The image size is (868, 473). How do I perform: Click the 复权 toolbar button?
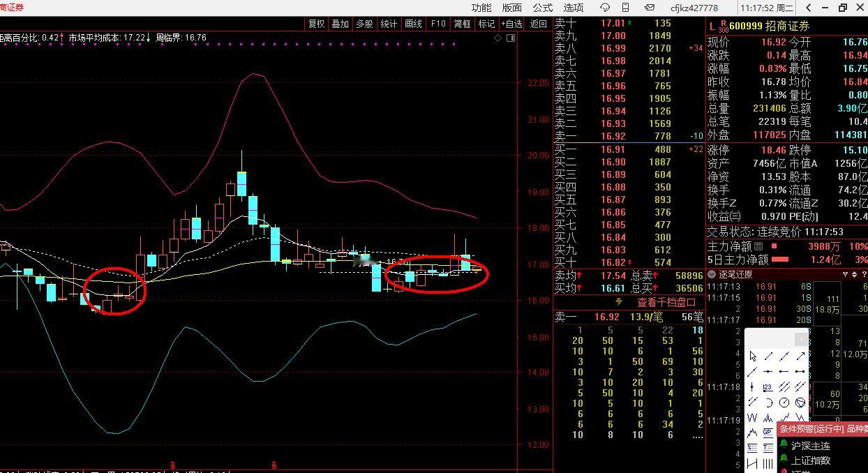(x=316, y=24)
